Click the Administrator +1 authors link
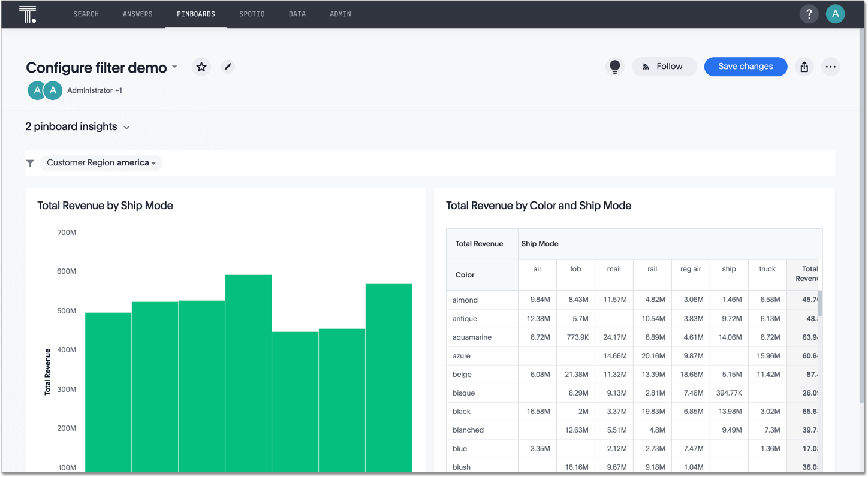 click(x=94, y=90)
